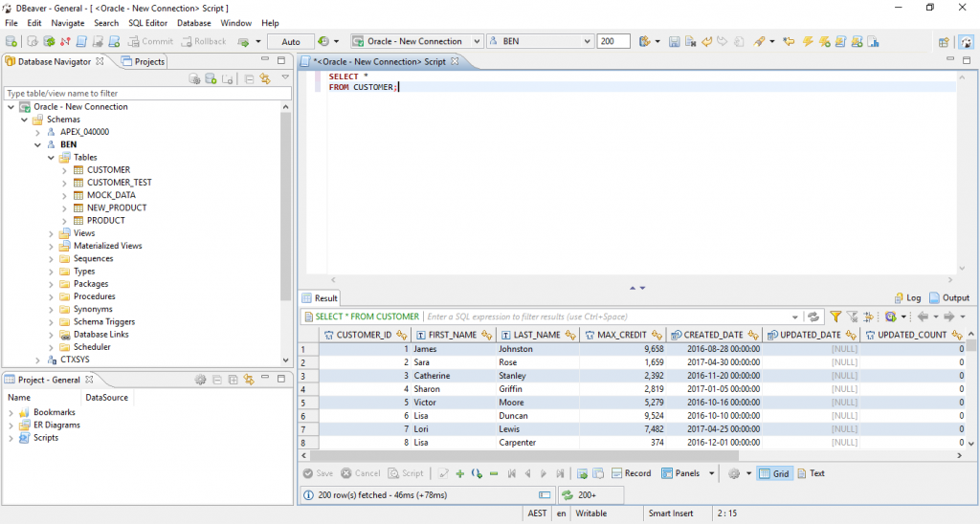The width and height of the screenshot is (980, 524).
Task: Open the SQL Editor menu
Action: (x=147, y=23)
